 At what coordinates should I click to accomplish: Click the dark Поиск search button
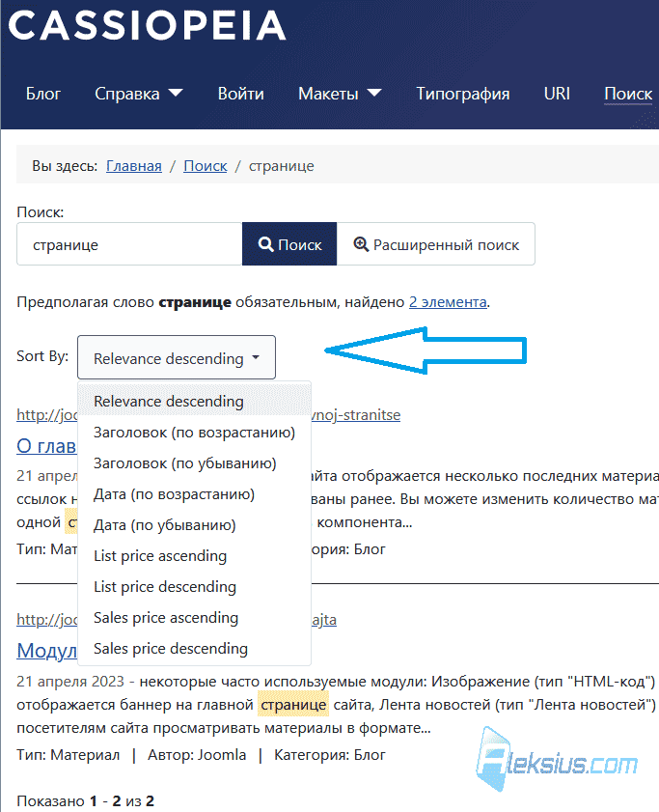pyautogui.click(x=289, y=244)
